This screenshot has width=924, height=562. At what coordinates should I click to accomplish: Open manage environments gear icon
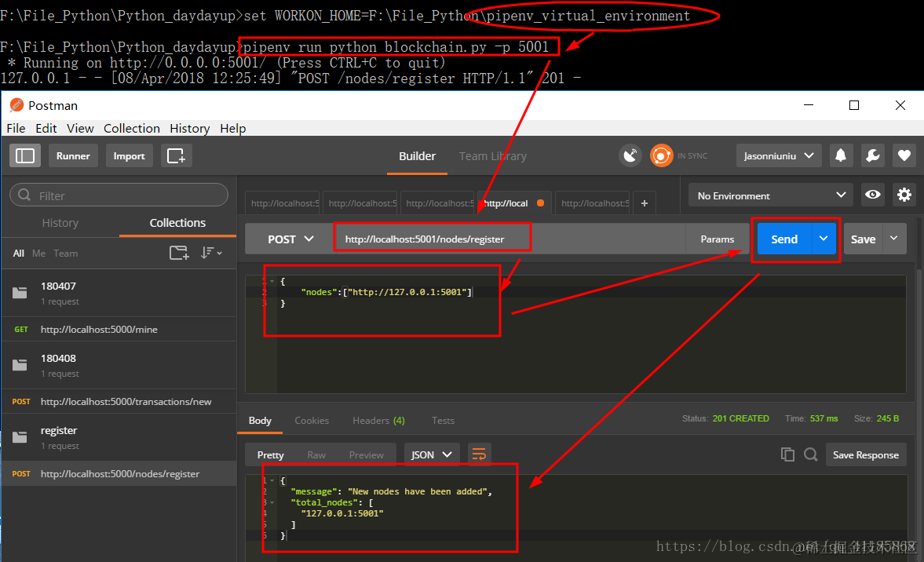click(x=904, y=195)
